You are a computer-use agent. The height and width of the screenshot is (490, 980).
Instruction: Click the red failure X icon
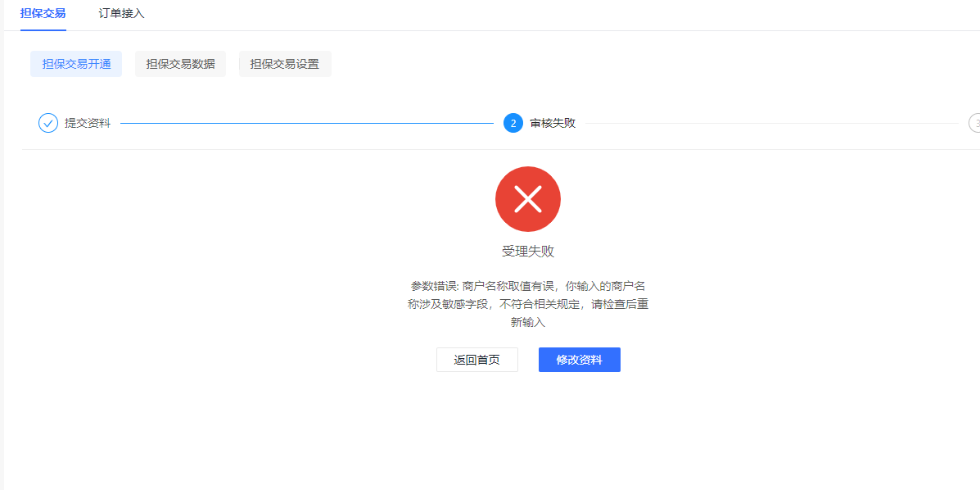click(528, 199)
